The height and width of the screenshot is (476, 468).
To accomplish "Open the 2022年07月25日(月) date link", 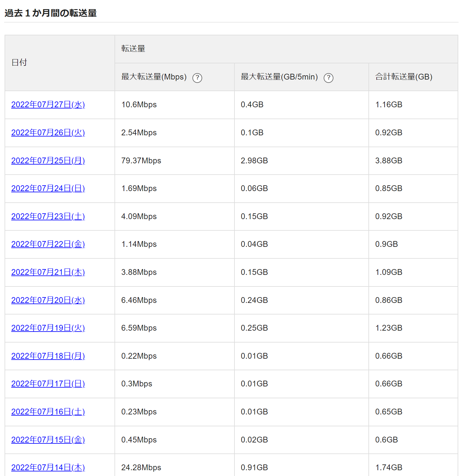I will click(48, 161).
